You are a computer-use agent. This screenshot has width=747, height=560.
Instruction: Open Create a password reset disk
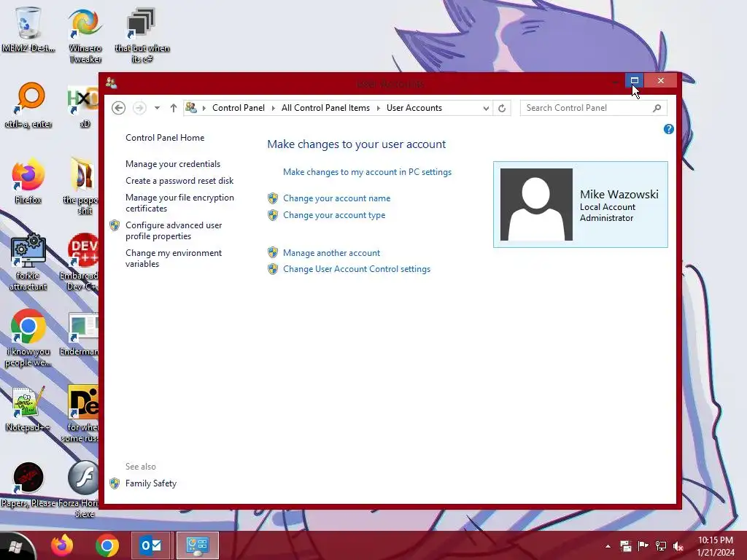point(179,181)
